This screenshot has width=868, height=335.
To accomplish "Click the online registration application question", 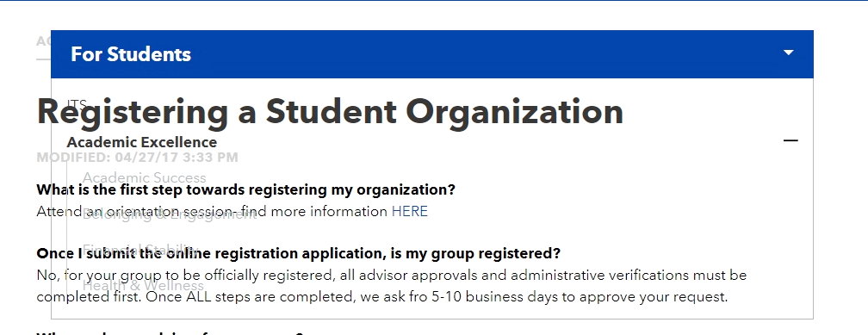I will point(298,253).
